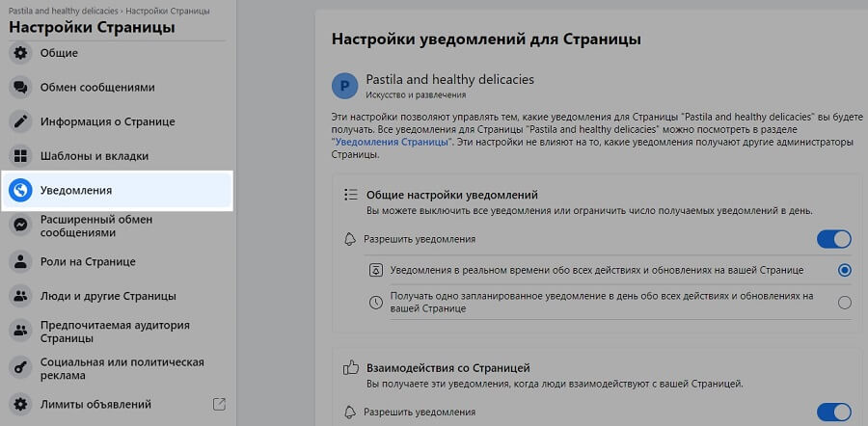The height and width of the screenshot is (426, 868).
Task: Toggle Разрешить уведомления in general settings
Action: (x=834, y=240)
